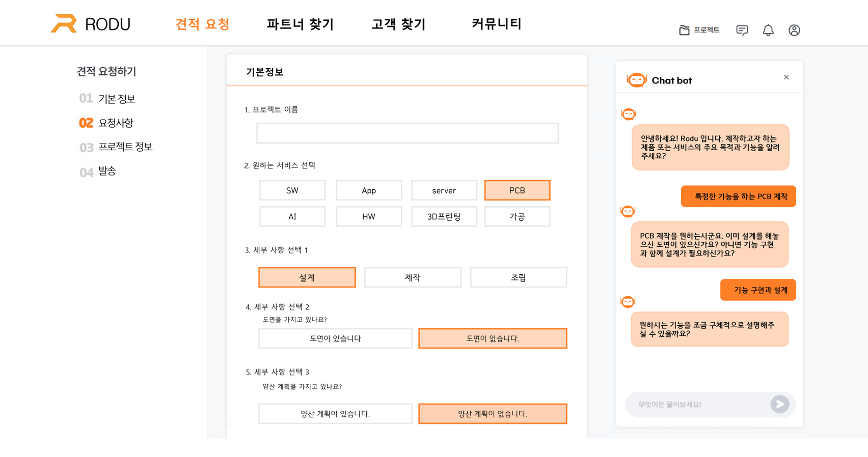Go to the 커뮤니티 menu
Viewport: 868px width, 457px height.
click(x=496, y=24)
